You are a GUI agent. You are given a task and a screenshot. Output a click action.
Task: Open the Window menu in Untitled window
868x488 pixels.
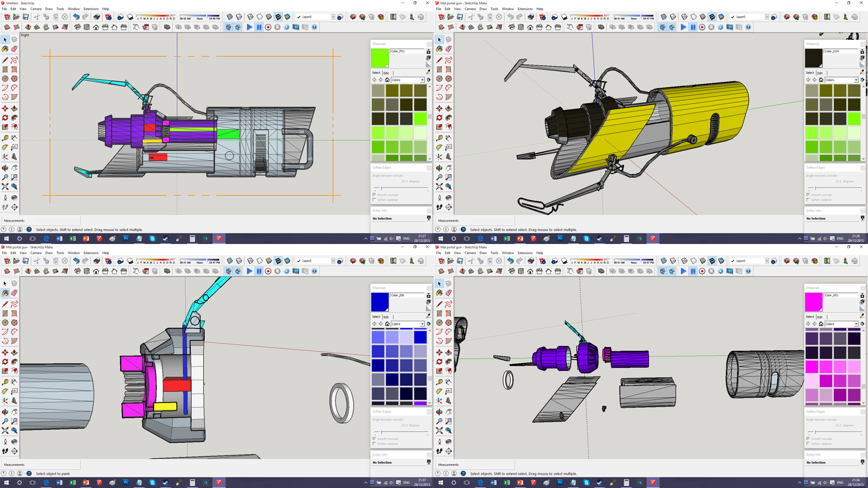74,9
